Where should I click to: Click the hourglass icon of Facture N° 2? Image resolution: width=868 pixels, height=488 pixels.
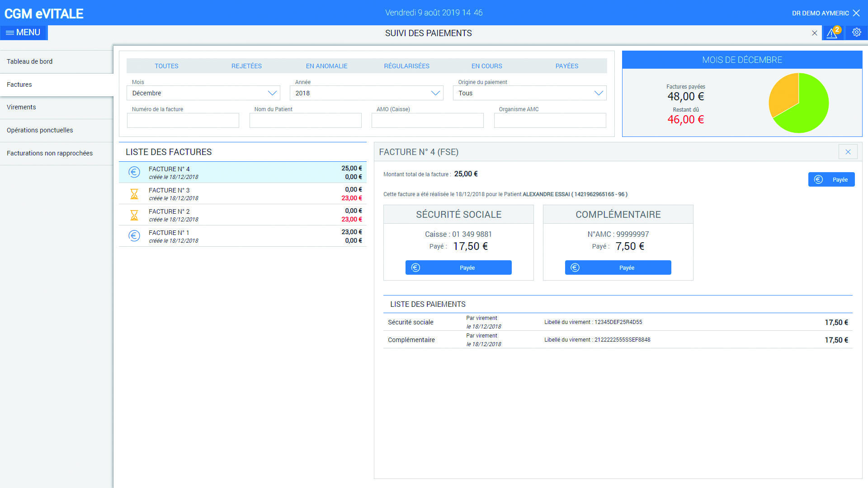click(134, 215)
